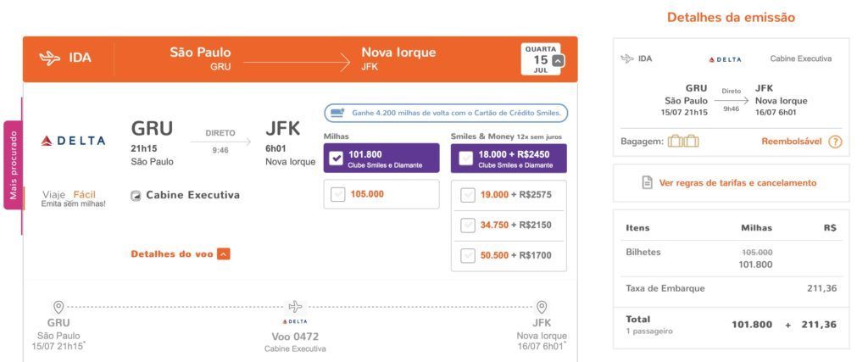Click the Mais procurado side tab
868x362 pixels.
tap(14, 165)
